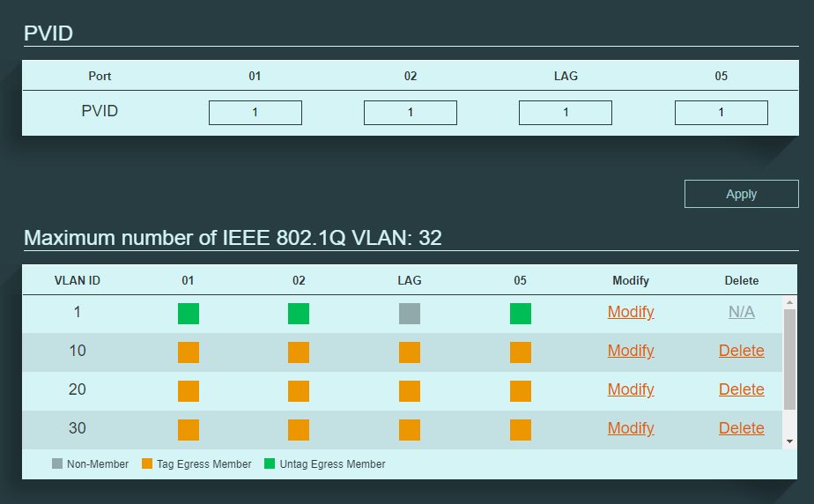Click VLAN ID cell '10'
Viewport: 814px width, 504px height.
(78, 351)
